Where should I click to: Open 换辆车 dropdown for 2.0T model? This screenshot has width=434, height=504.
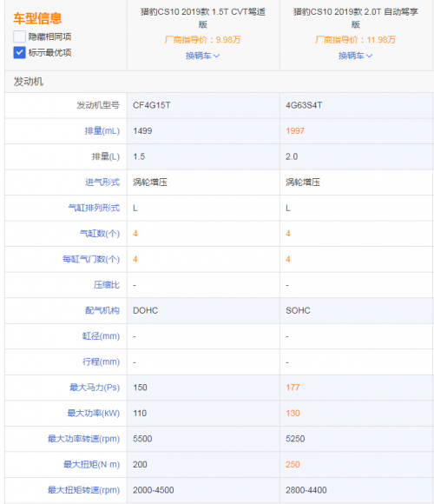pyautogui.click(x=355, y=56)
